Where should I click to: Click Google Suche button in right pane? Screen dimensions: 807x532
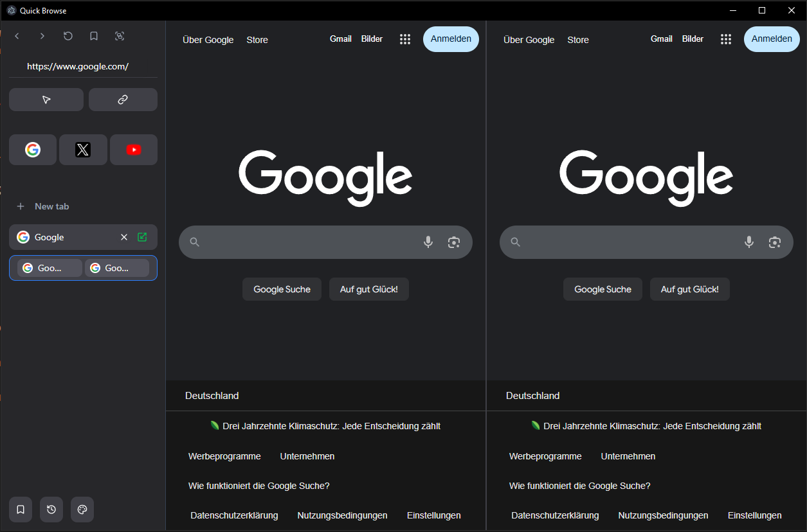click(603, 289)
